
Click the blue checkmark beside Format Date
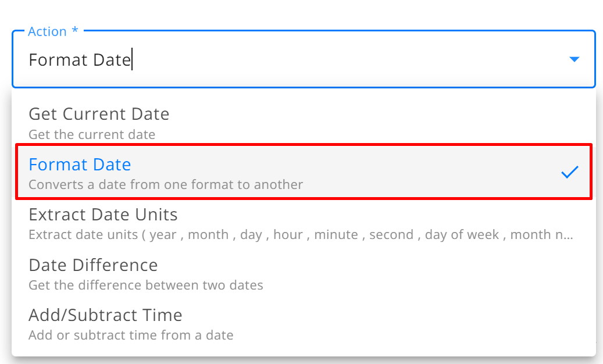tap(569, 172)
